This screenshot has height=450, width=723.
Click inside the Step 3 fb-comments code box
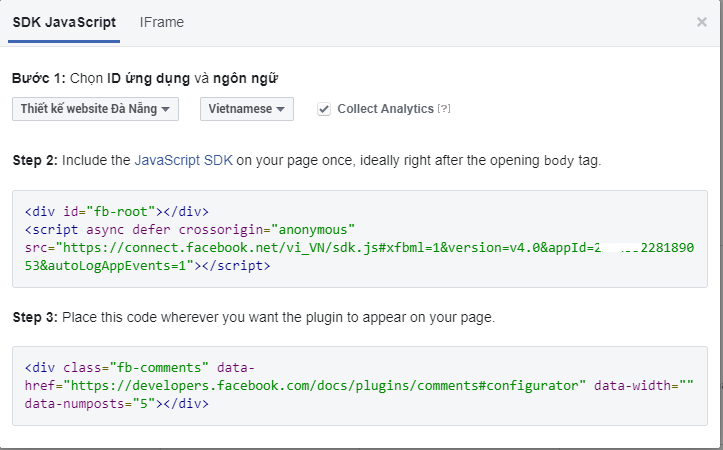click(x=360, y=386)
